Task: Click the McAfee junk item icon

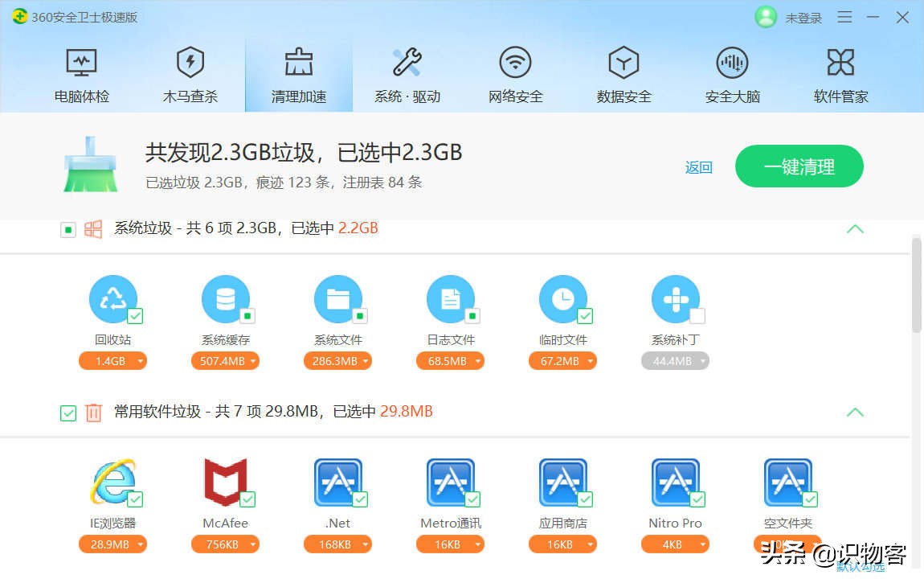Action: (225, 482)
